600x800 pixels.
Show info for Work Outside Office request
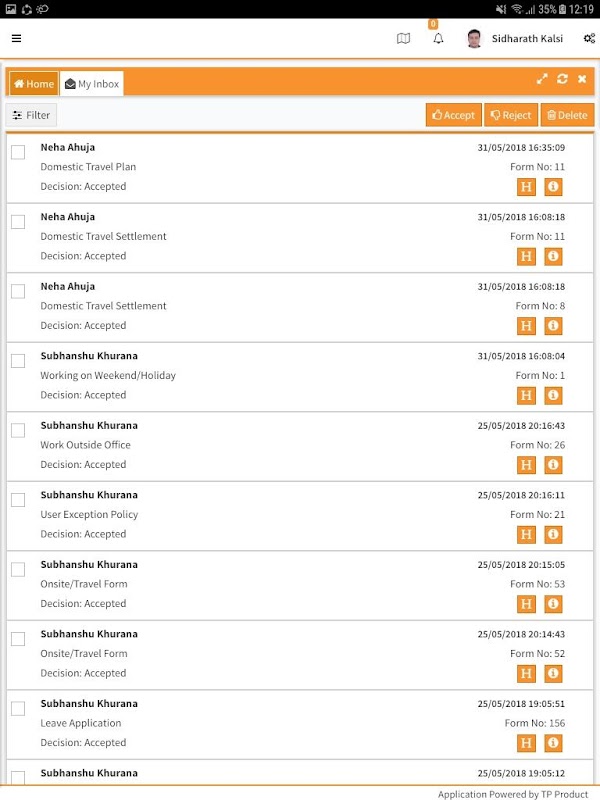tap(553, 465)
